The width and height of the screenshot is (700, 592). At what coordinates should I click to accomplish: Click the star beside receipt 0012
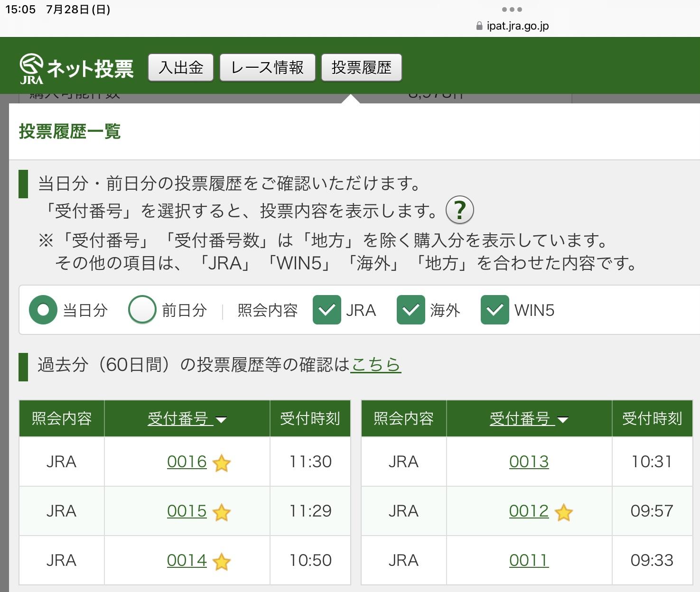564,512
